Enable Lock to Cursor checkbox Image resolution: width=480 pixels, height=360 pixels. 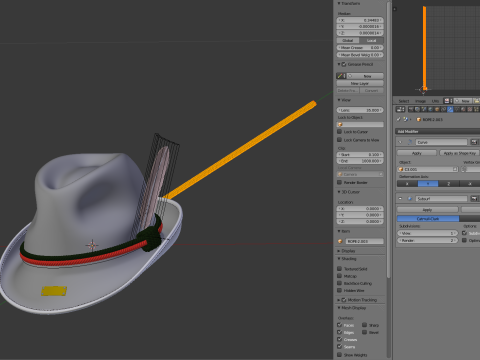[339, 132]
